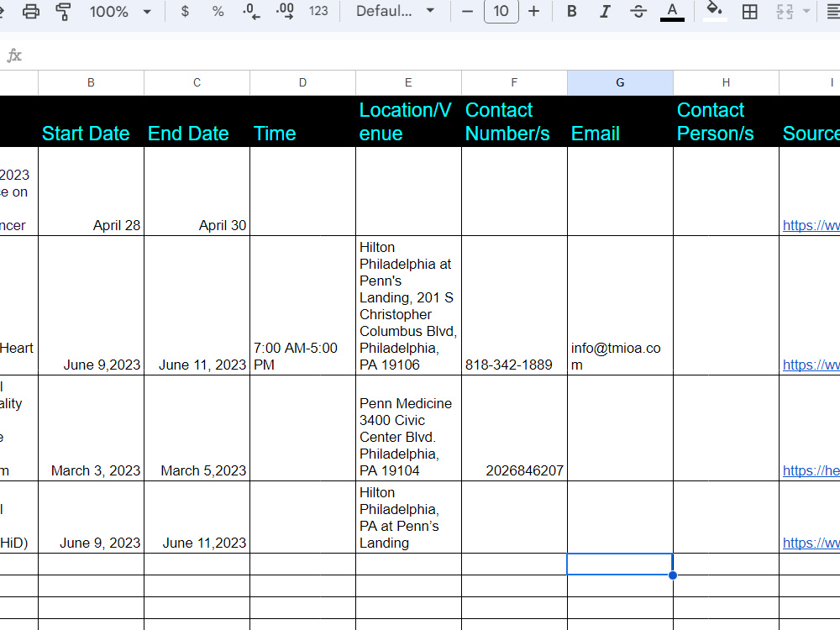Select the June 11, 2023 end date in the Heart row

(x=197, y=306)
